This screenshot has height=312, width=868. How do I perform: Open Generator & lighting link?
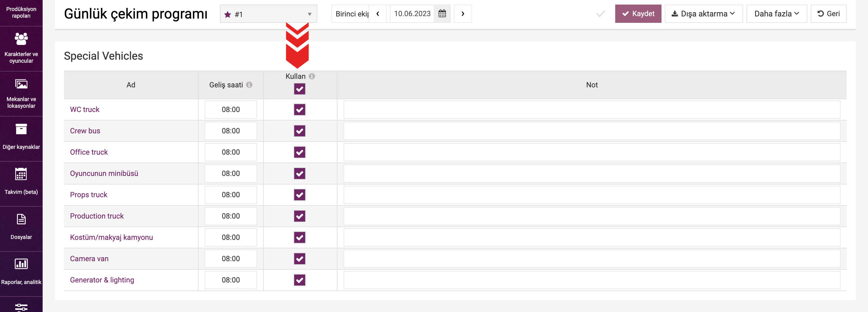coord(102,280)
